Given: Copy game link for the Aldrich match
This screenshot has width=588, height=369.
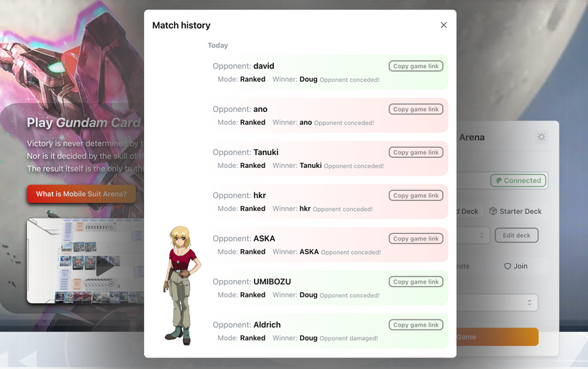Looking at the screenshot, I should (416, 324).
